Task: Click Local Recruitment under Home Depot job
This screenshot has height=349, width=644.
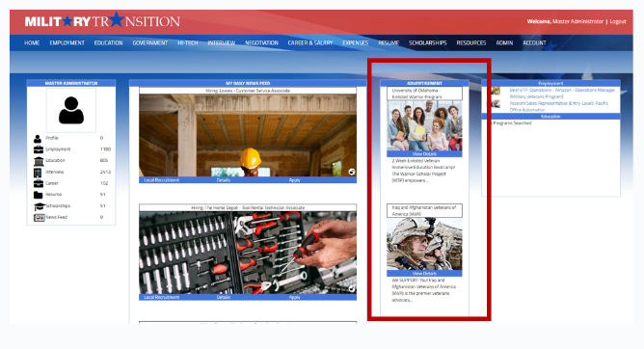Action: (x=161, y=297)
